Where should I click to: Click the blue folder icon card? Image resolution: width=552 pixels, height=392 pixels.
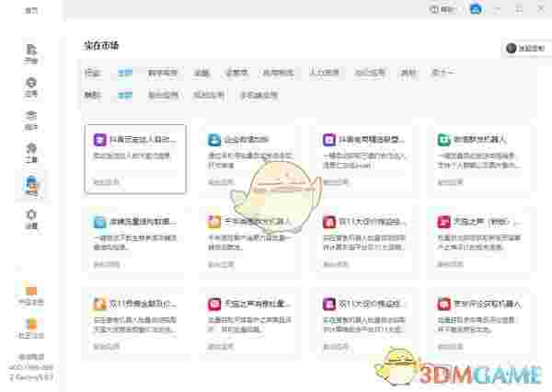point(99,222)
